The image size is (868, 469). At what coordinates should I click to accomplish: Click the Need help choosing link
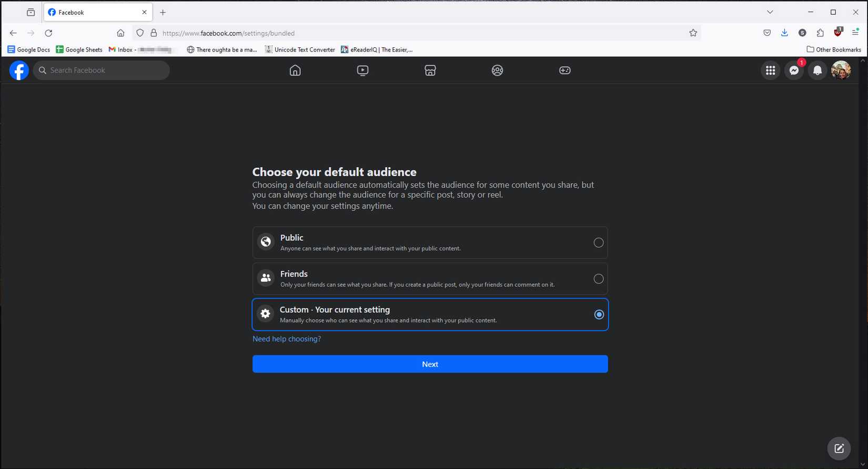coord(287,339)
